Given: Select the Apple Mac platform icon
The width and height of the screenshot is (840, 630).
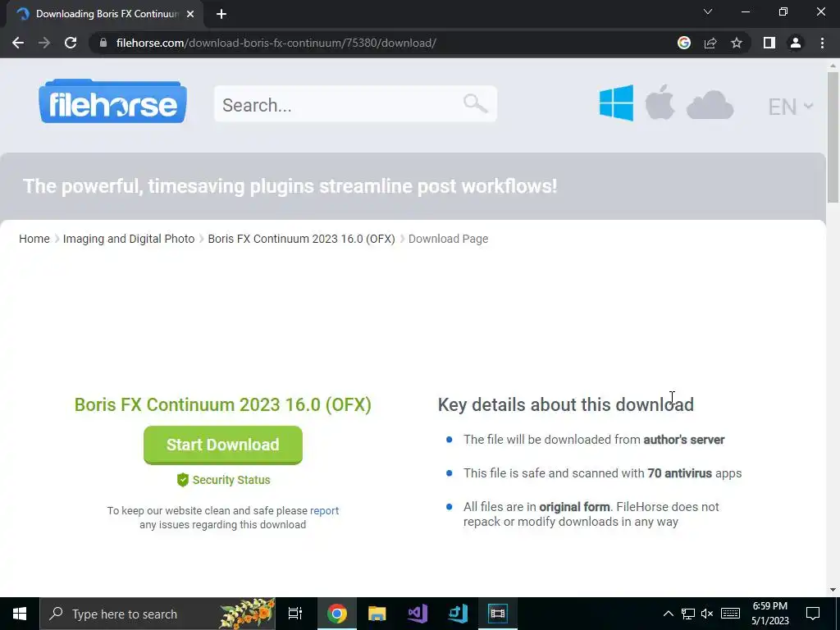Looking at the screenshot, I should click(x=660, y=103).
